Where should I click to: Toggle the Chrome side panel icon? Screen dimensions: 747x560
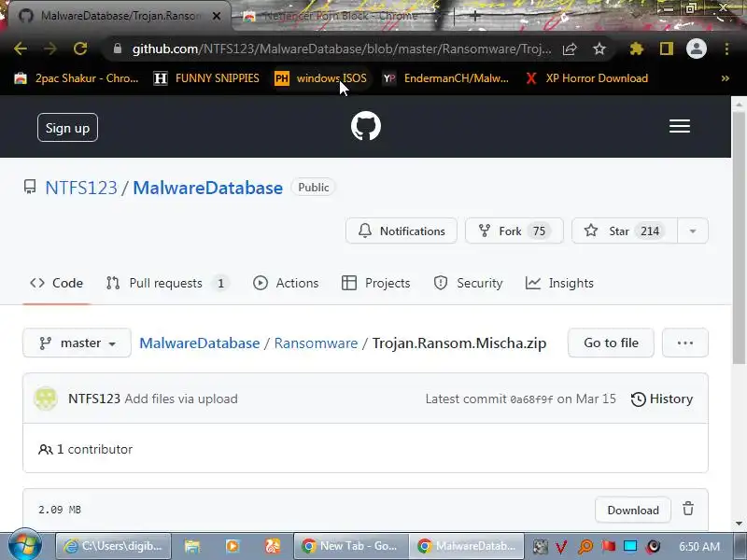coord(667,49)
